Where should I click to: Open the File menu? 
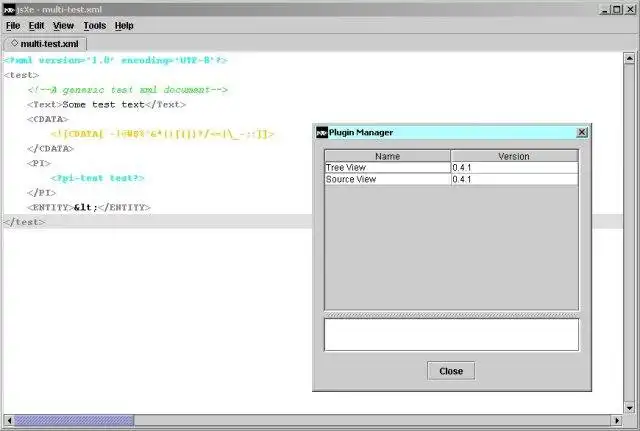point(13,26)
